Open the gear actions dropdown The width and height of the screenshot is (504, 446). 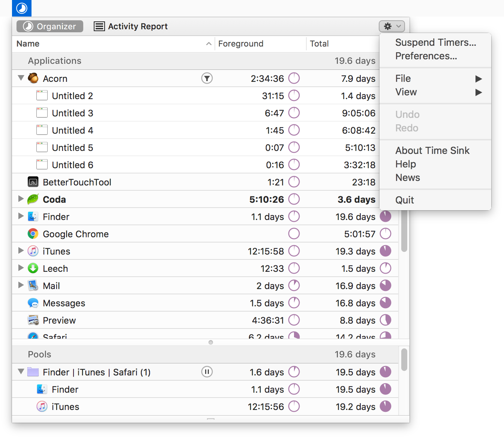(392, 26)
